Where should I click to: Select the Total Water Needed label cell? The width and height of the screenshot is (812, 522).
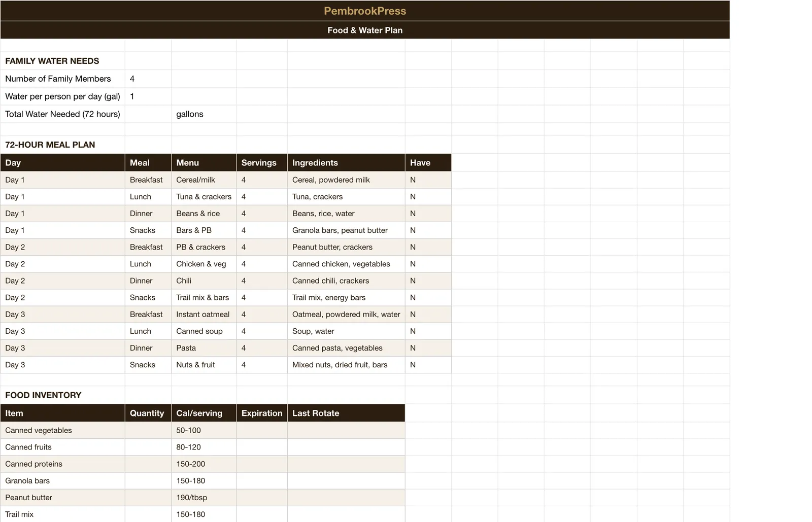pos(62,114)
